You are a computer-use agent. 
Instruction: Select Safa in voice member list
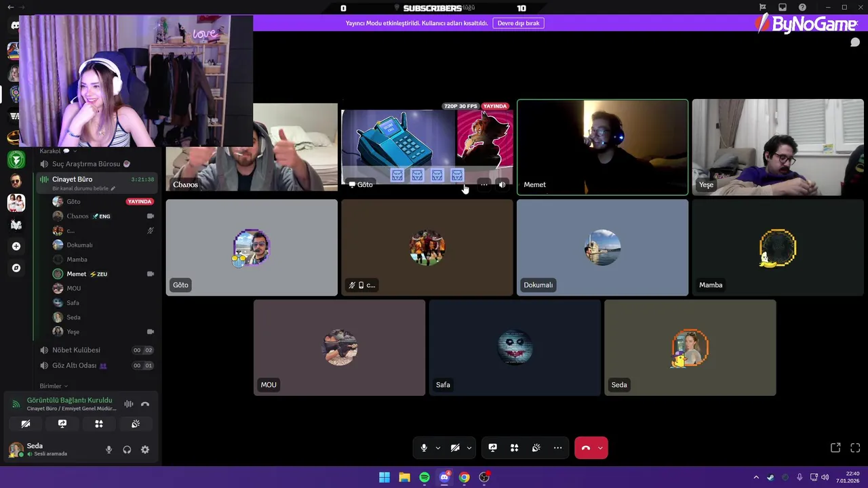click(x=103, y=303)
